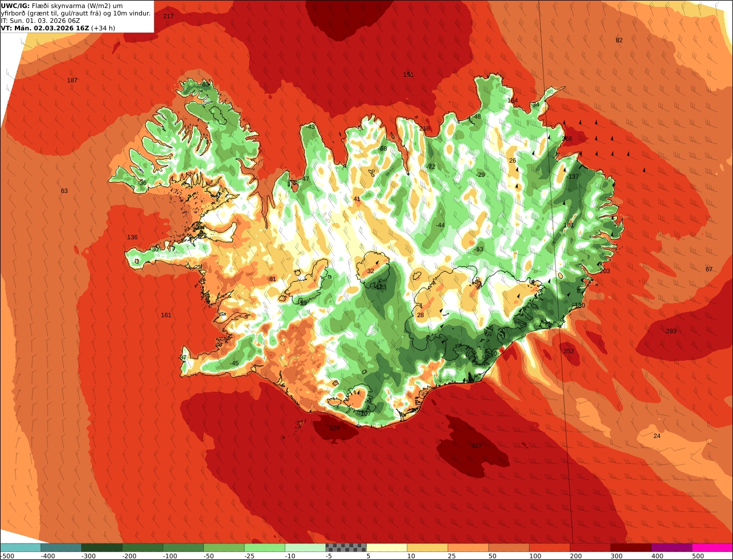Screen dimensions: 733x560
Task: Click the light teal swatch between -500 and -400
Action: click(21, 547)
